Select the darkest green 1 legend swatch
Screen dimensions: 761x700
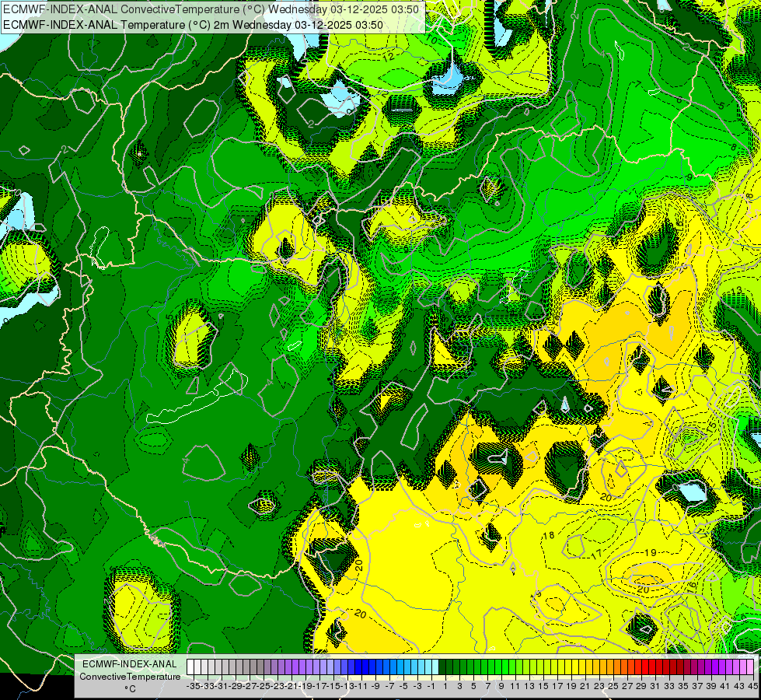click(443, 667)
